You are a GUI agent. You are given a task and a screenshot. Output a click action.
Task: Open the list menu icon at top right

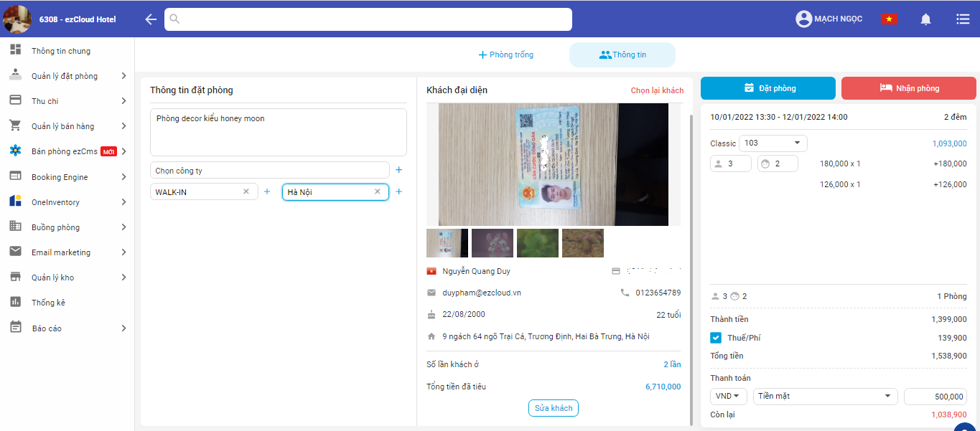click(963, 19)
